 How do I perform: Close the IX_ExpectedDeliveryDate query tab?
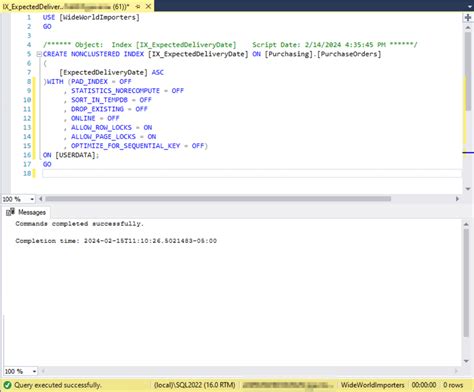click(148, 6)
